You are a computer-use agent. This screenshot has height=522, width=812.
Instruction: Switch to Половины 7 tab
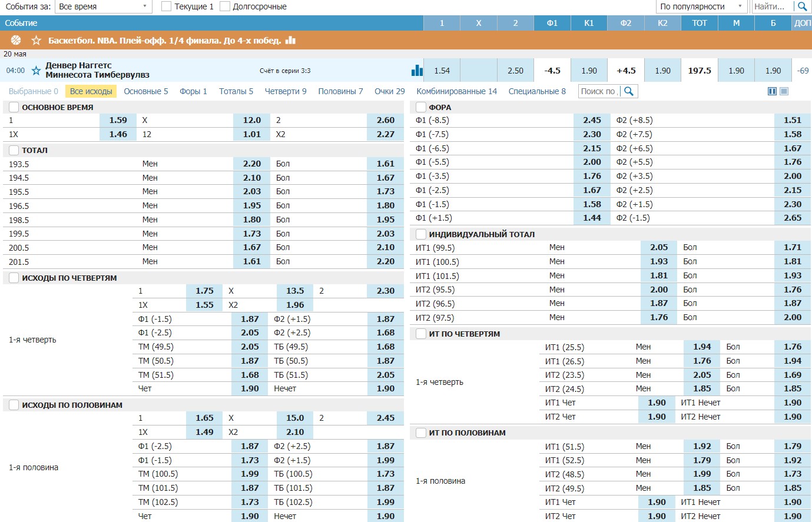coord(340,91)
